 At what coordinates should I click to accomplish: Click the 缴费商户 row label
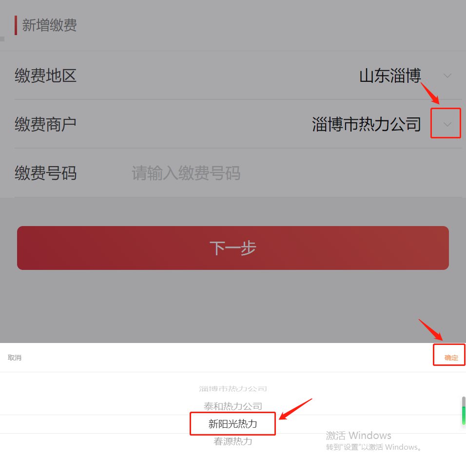[x=45, y=124]
